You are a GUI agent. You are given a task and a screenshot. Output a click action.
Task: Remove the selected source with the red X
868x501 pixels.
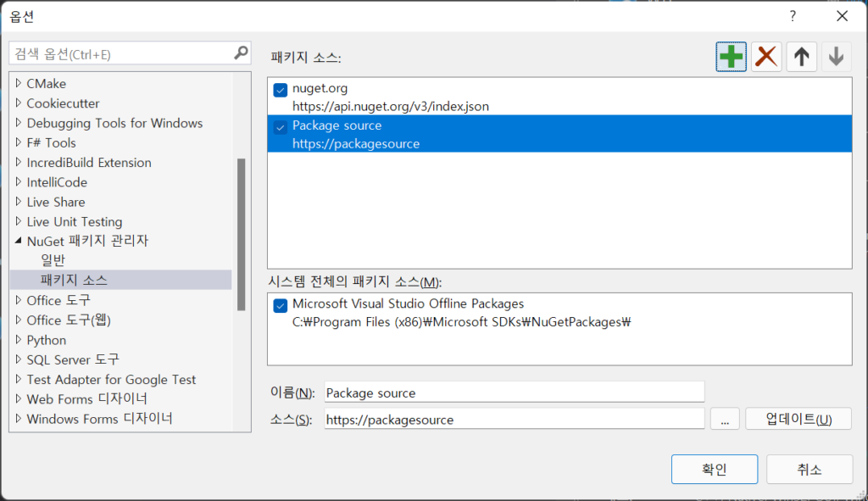click(x=766, y=57)
